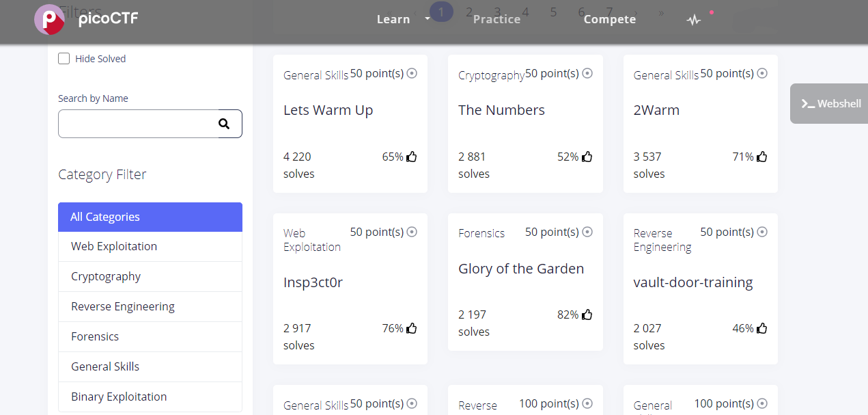
Task: Click the solved-status circle icon on 2Warm
Action: [x=762, y=73]
